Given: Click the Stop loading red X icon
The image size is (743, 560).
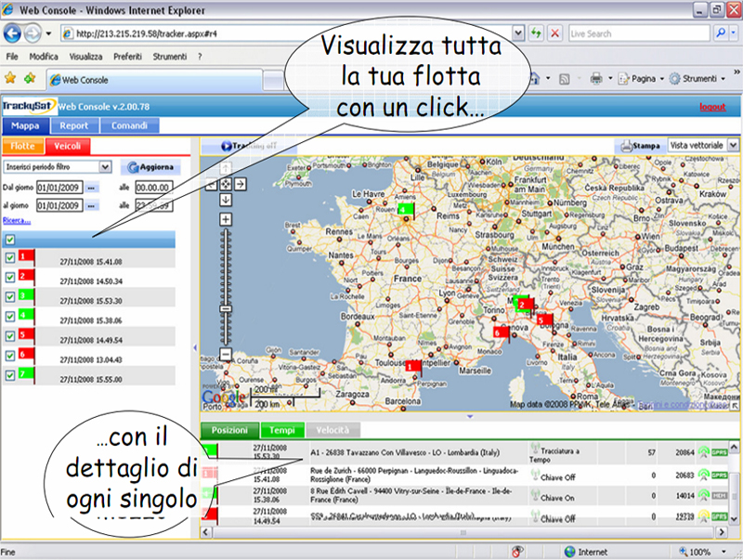Looking at the screenshot, I should [x=554, y=33].
